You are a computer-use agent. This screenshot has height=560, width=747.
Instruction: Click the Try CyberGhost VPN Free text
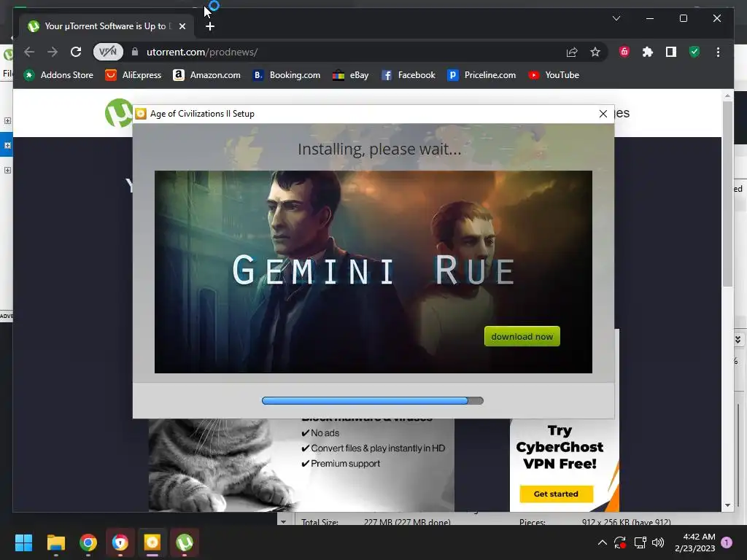560,447
